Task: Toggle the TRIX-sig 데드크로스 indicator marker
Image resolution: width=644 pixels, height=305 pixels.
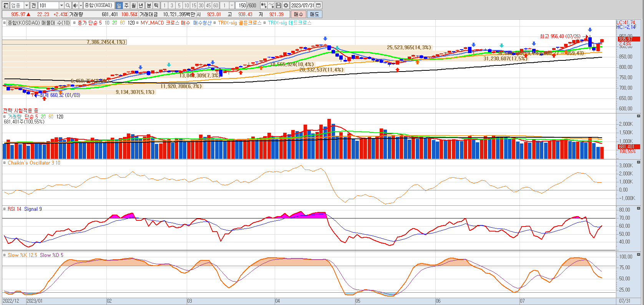Action: click(265, 23)
